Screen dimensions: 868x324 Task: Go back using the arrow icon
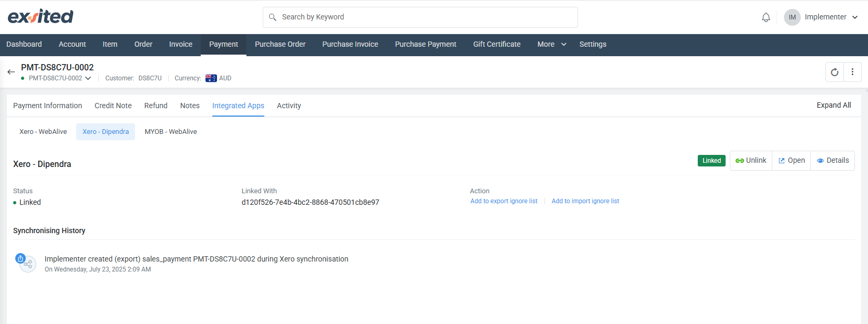pyautogui.click(x=11, y=72)
